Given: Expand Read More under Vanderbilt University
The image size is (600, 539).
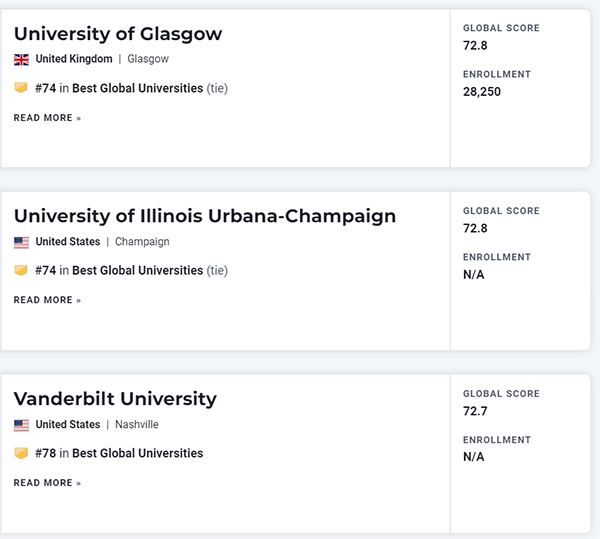Looking at the screenshot, I should coord(47,483).
